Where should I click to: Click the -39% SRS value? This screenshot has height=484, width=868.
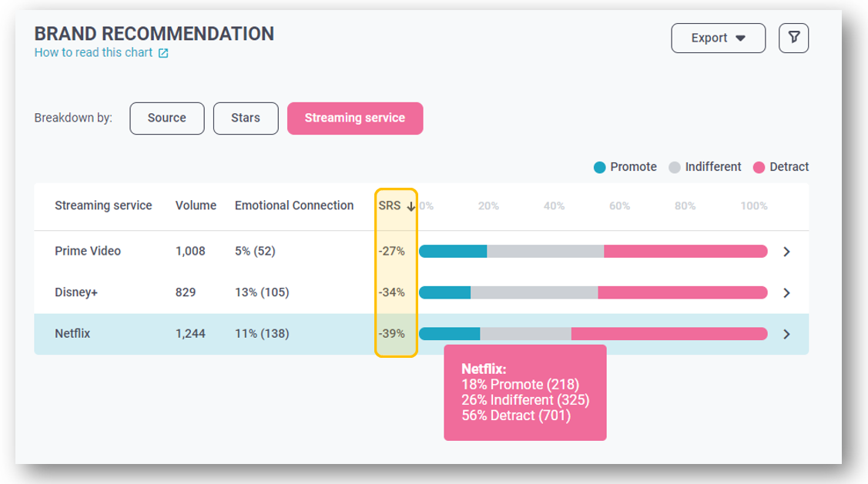[x=392, y=334]
